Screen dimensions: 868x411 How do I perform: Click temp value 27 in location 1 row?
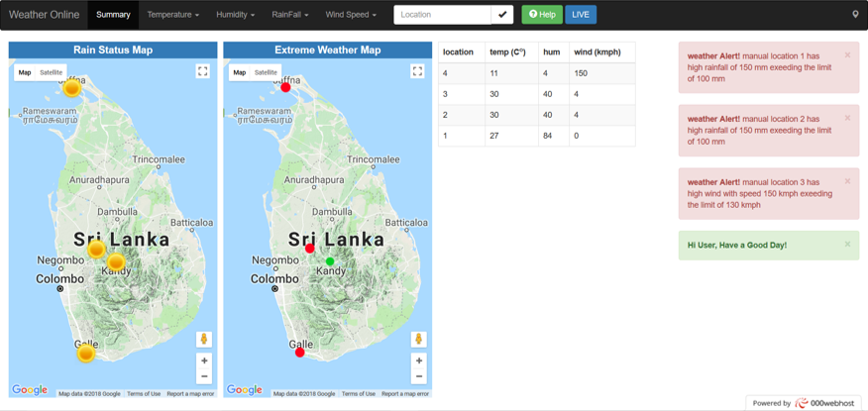click(511, 136)
